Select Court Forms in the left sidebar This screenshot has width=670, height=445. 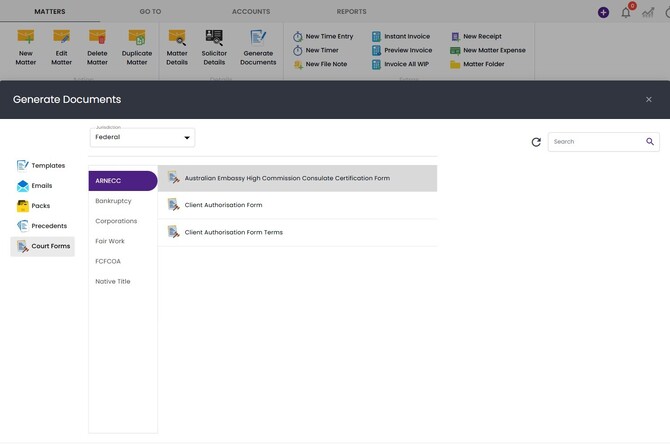[x=42, y=246]
